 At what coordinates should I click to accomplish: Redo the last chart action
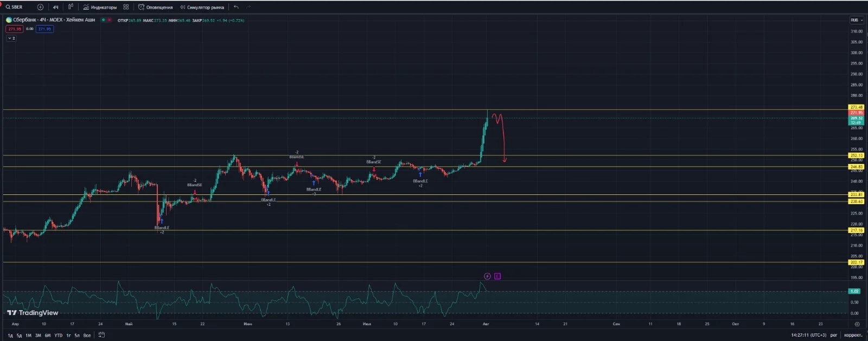click(248, 7)
